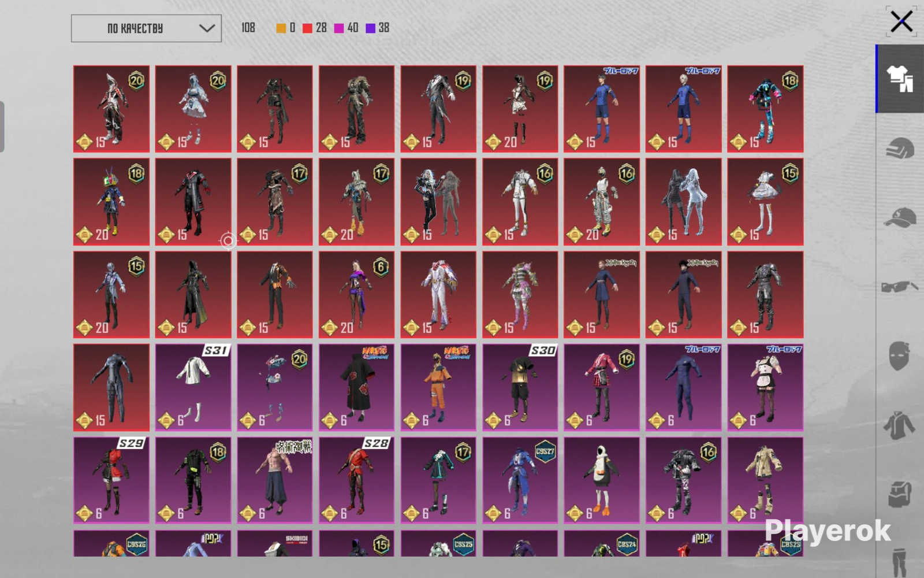Pick the black and red long coat outfit

click(x=193, y=202)
